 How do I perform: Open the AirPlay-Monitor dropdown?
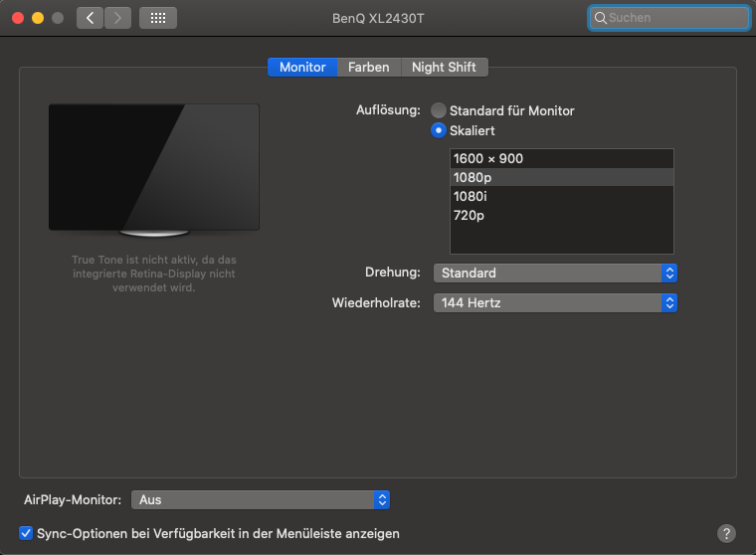(261, 500)
